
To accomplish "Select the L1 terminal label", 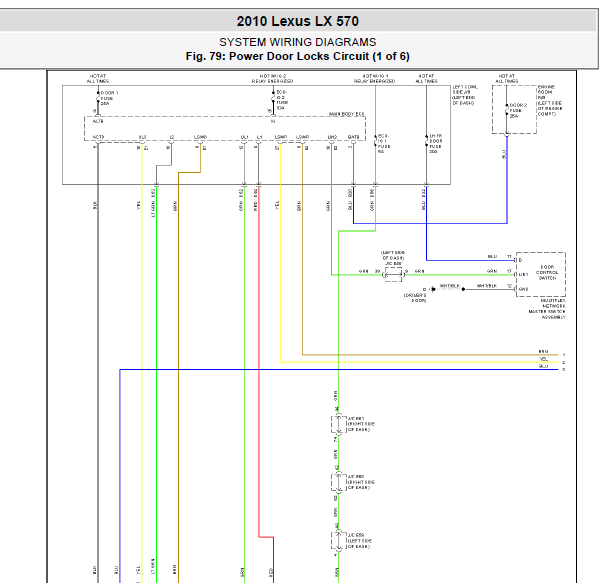I will [x=259, y=137].
